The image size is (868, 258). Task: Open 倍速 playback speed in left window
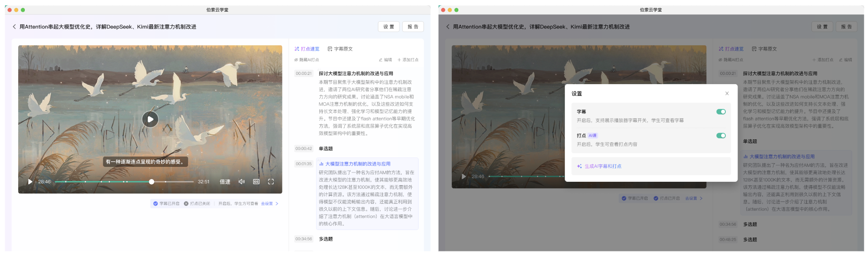point(225,182)
